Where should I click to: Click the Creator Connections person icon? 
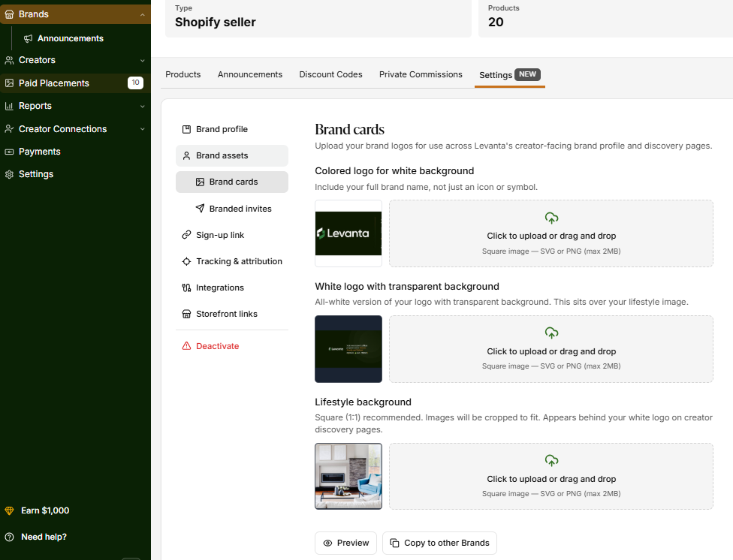pos(9,129)
